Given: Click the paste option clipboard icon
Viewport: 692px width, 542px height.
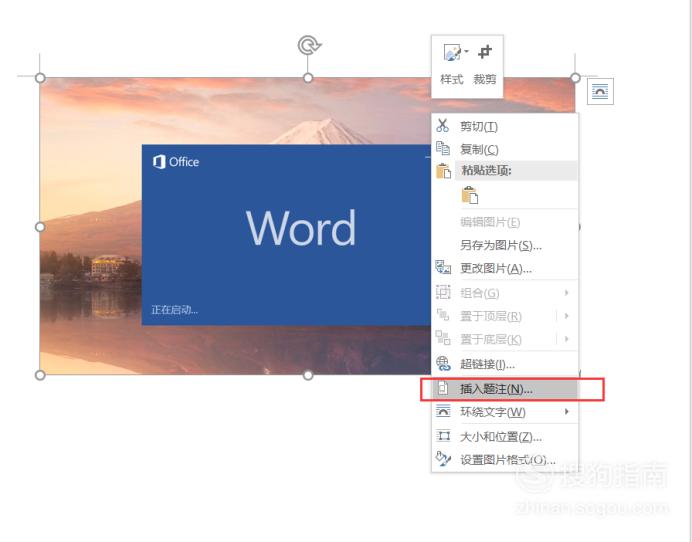Looking at the screenshot, I should (470, 195).
